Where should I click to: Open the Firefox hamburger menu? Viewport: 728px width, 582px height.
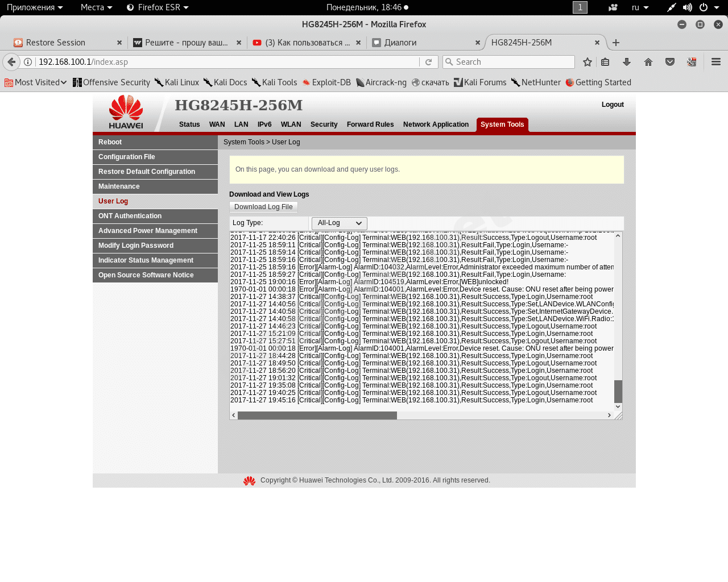point(716,62)
